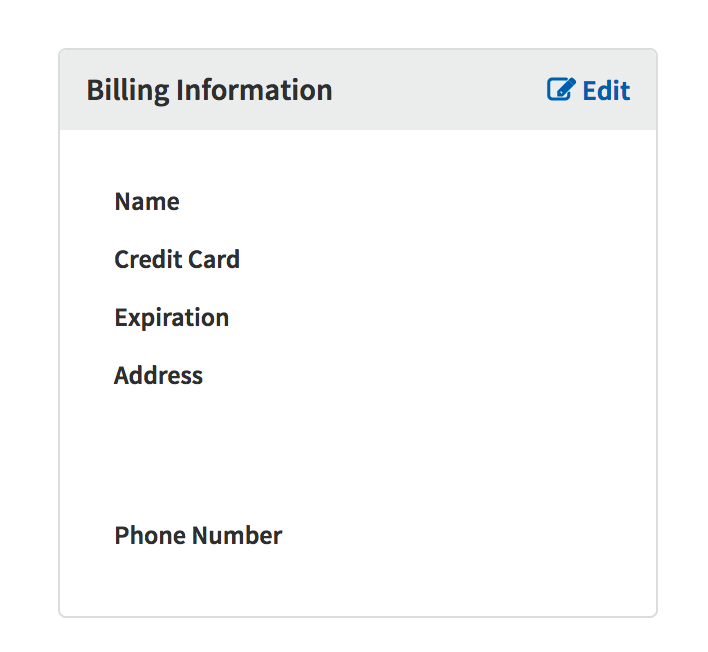This screenshot has width=708, height=652.
Task: Click the word 'Card' in the list
Action: coord(216,260)
